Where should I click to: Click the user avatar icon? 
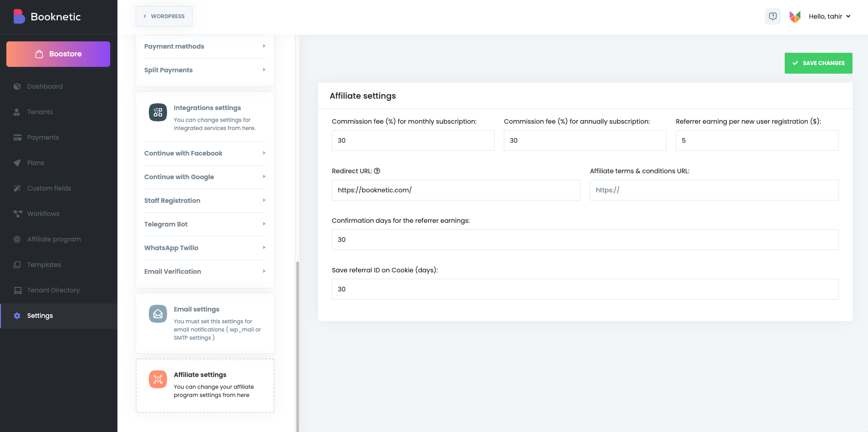coord(795,16)
